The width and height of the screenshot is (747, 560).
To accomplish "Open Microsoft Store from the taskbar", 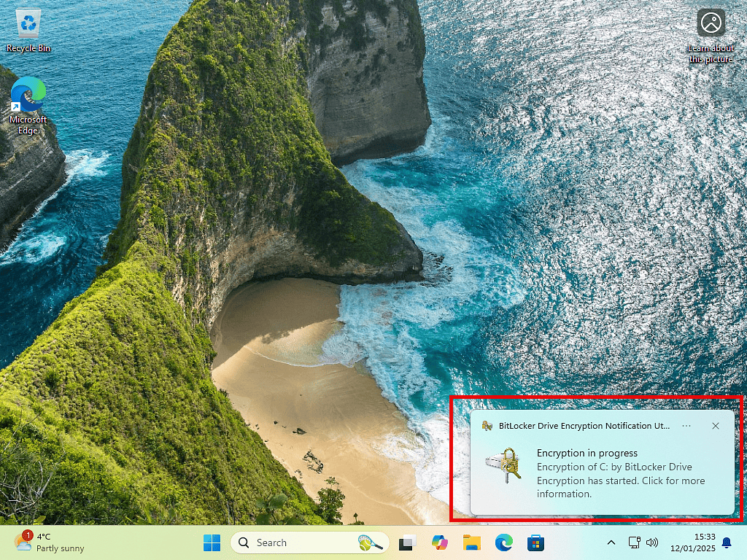I will click(536, 542).
